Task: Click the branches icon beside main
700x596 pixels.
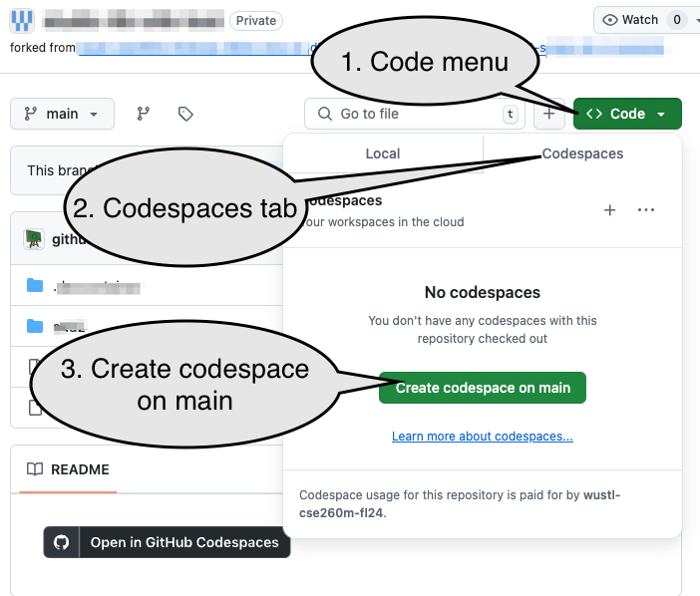Action: click(143, 114)
